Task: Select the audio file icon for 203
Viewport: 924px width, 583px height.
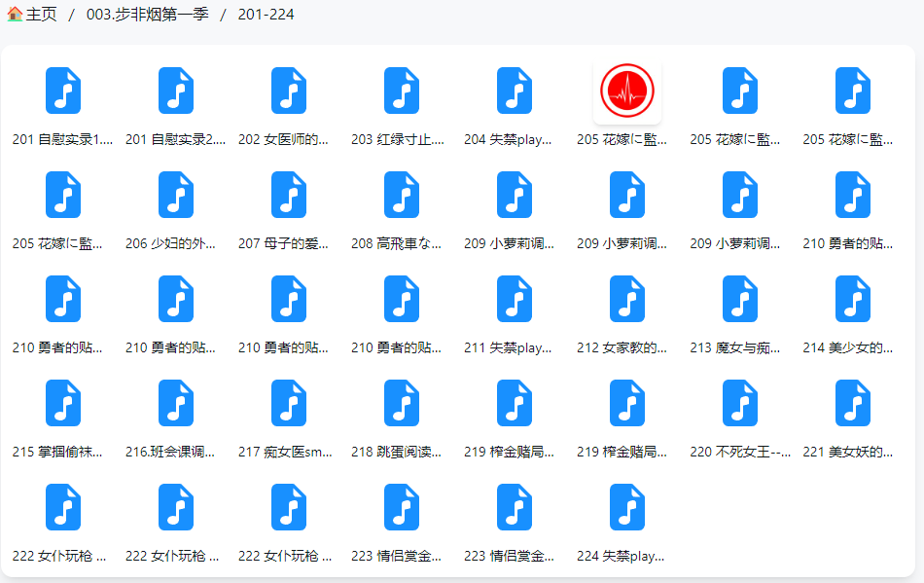Action: pyautogui.click(x=402, y=91)
